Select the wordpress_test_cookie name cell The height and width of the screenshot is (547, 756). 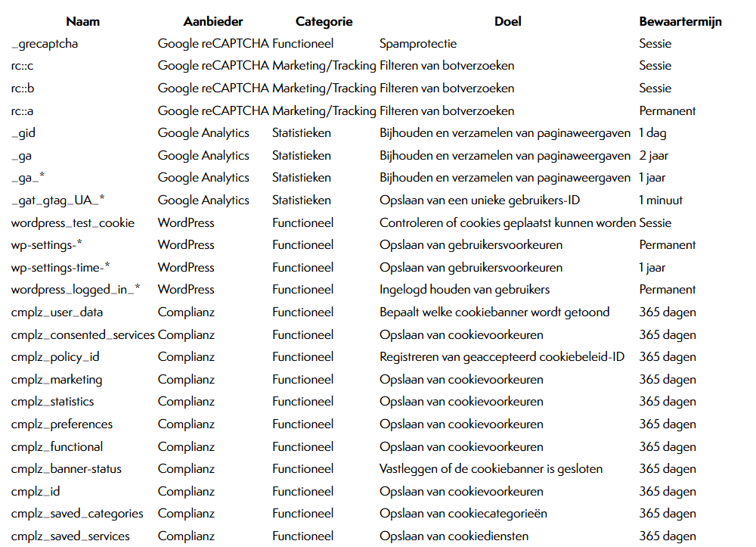[x=73, y=223]
